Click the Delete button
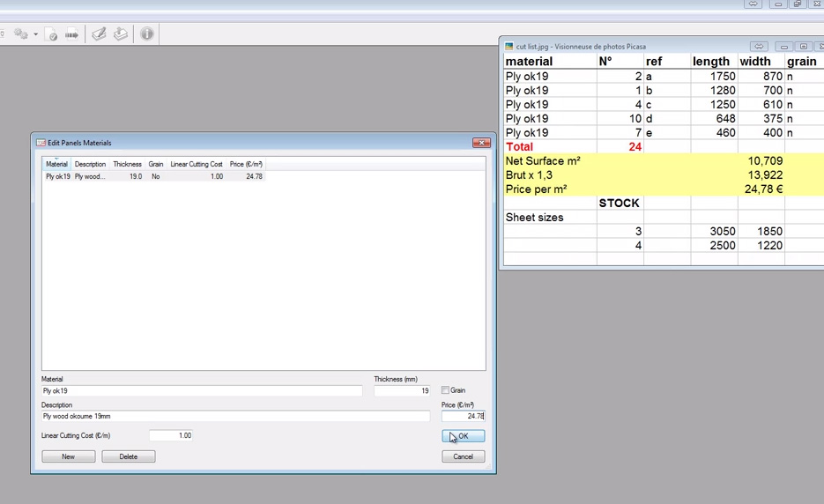Image resolution: width=824 pixels, height=504 pixels. click(128, 456)
